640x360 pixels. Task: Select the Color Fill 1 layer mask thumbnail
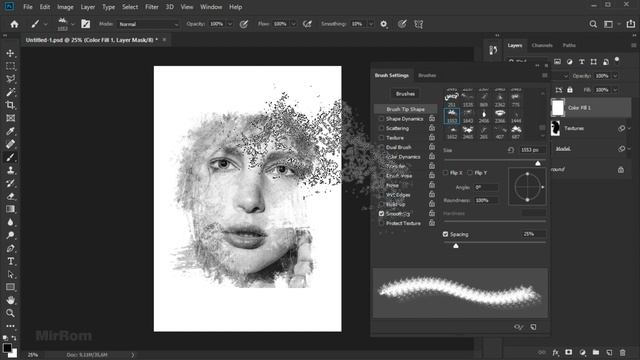click(558, 108)
